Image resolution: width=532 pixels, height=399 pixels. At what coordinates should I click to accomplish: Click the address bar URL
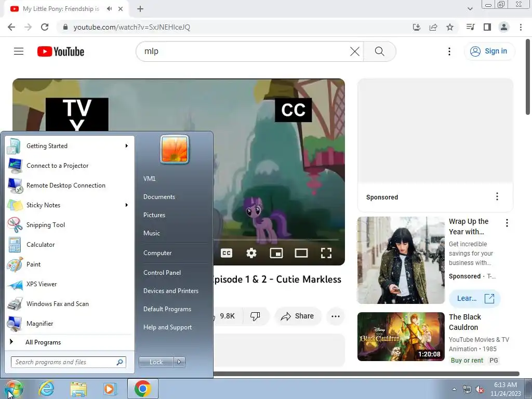click(x=131, y=27)
